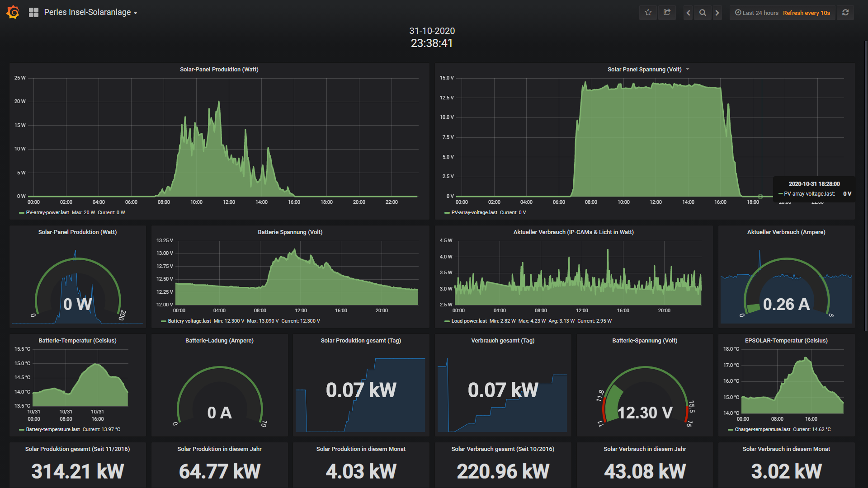
Task: Shift time range backward arrow
Action: [688, 13]
